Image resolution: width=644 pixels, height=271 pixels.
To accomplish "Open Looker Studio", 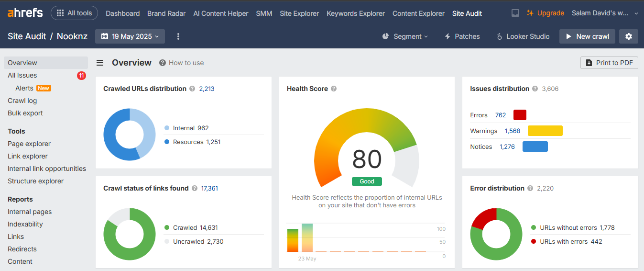I will pyautogui.click(x=523, y=36).
